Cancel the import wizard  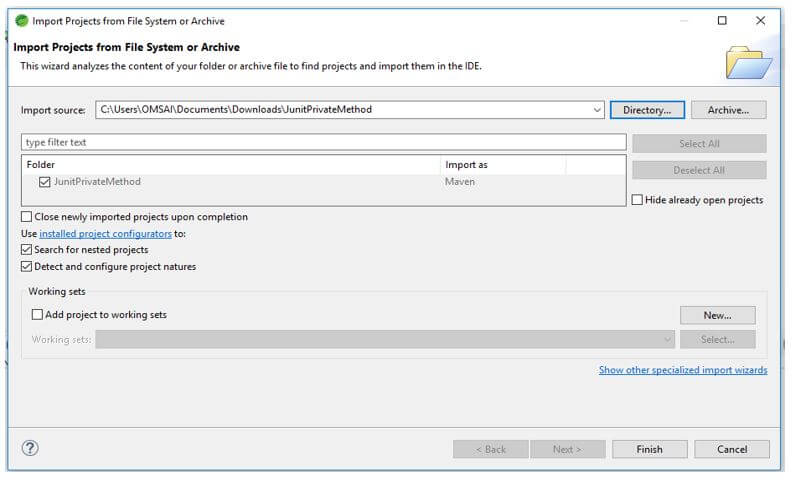coord(732,449)
